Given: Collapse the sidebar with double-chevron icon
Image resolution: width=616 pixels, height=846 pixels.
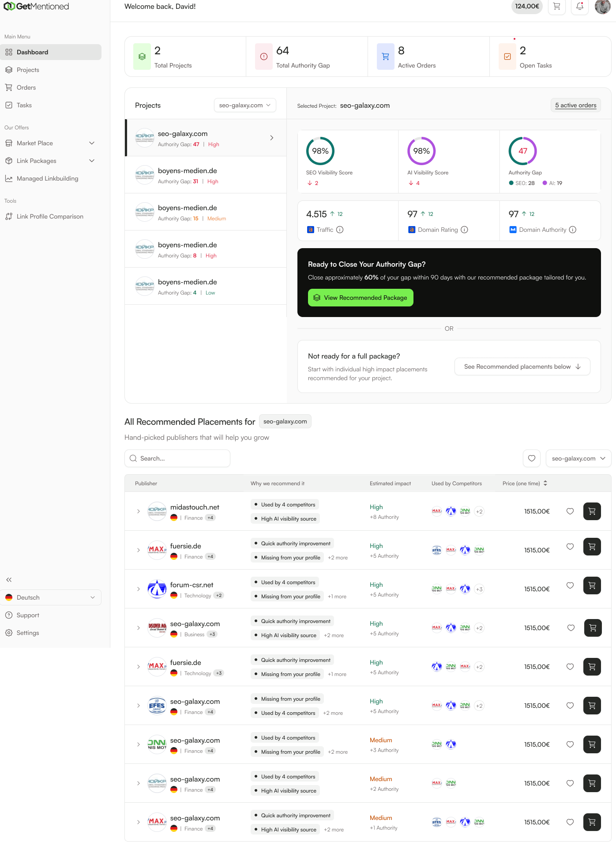Looking at the screenshot, I should pos(9,580).
